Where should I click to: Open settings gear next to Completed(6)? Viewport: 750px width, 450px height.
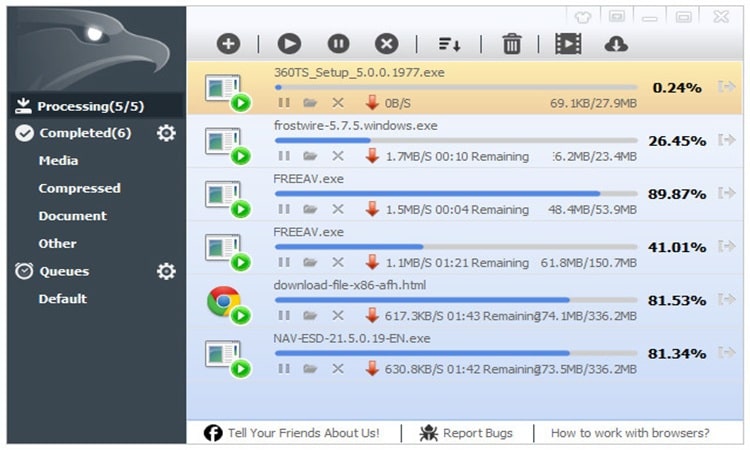166,133
